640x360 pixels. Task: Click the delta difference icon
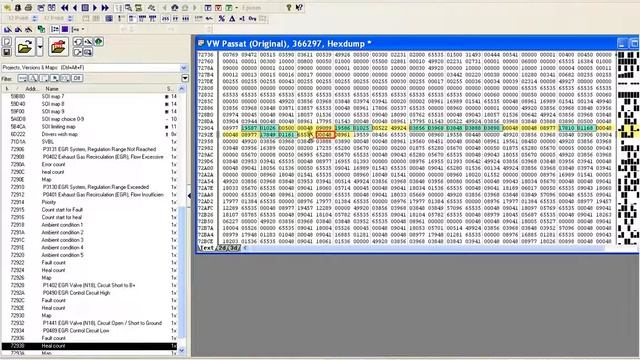point(232,18)
